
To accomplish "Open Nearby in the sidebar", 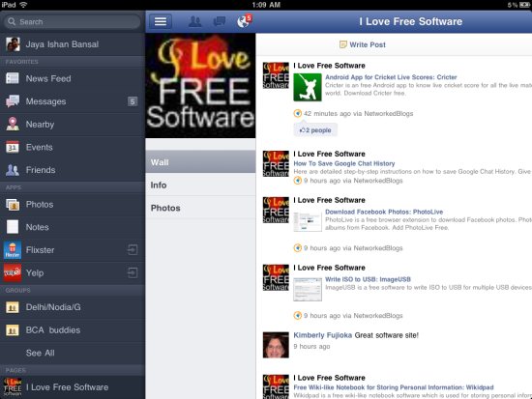I will [x=73, y=124].
